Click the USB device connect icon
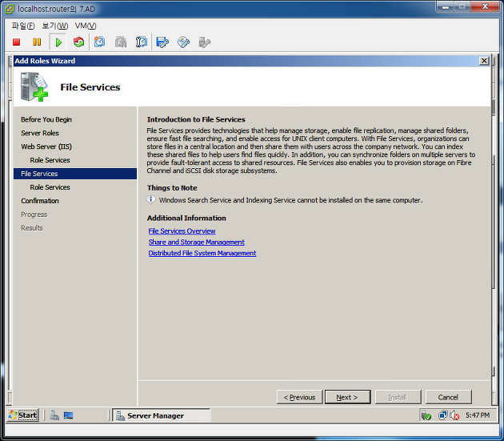The image size is (504, 441). 205,42
